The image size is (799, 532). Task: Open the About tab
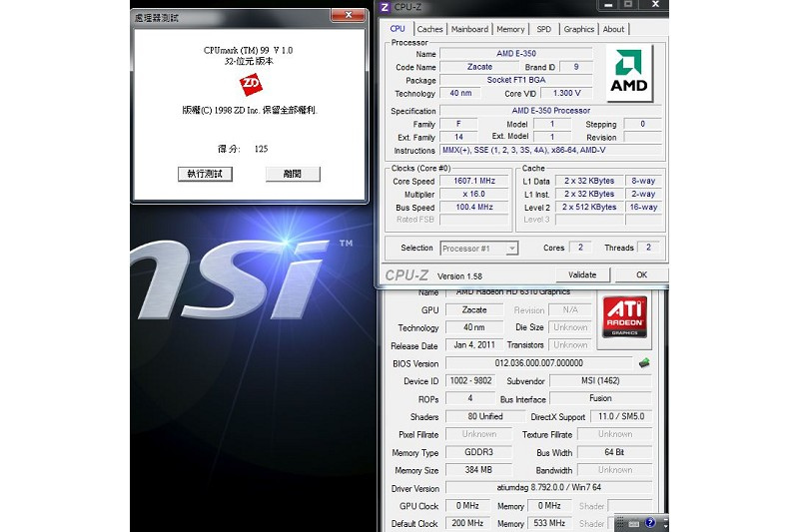click(x=613, y=30)
